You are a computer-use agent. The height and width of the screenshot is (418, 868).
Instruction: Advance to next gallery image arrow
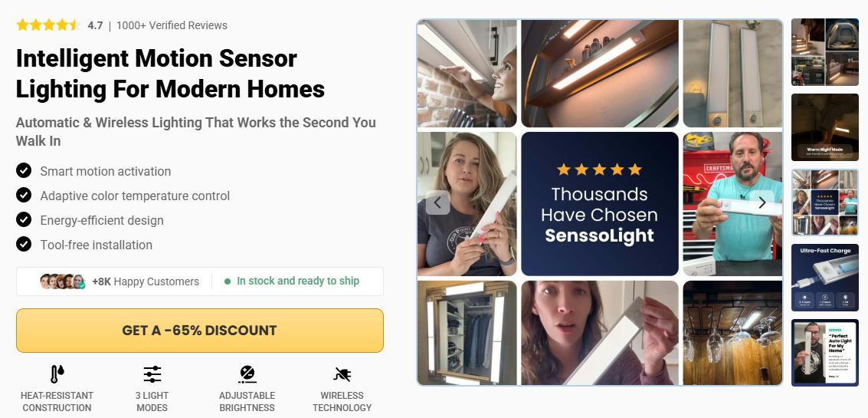762,202
